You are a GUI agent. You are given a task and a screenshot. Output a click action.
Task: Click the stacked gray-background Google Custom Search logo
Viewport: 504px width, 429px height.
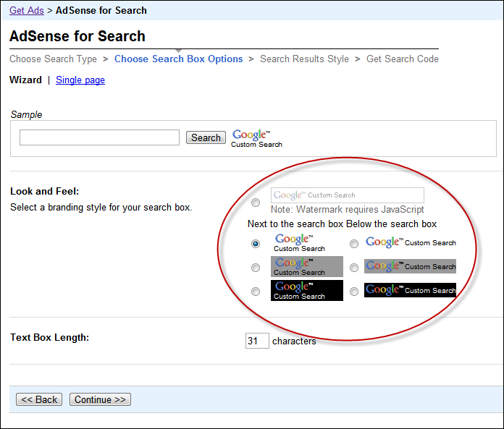[307, 266]
